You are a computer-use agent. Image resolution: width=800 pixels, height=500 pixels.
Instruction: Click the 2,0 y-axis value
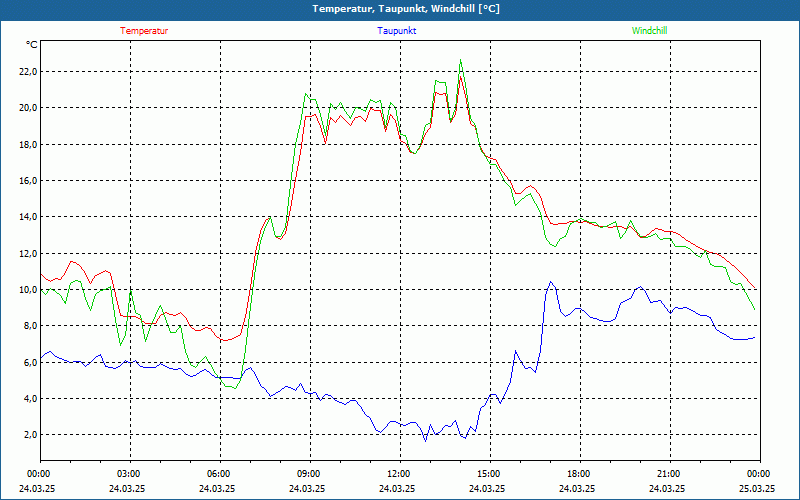[30, 435]
